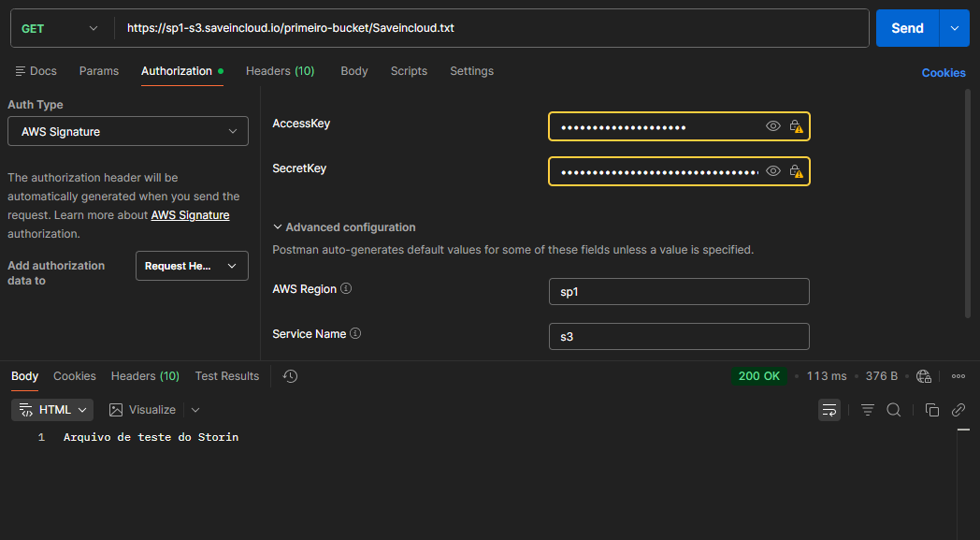Click the 200 OK status badge
980x540 pixels.
[758, 376]
